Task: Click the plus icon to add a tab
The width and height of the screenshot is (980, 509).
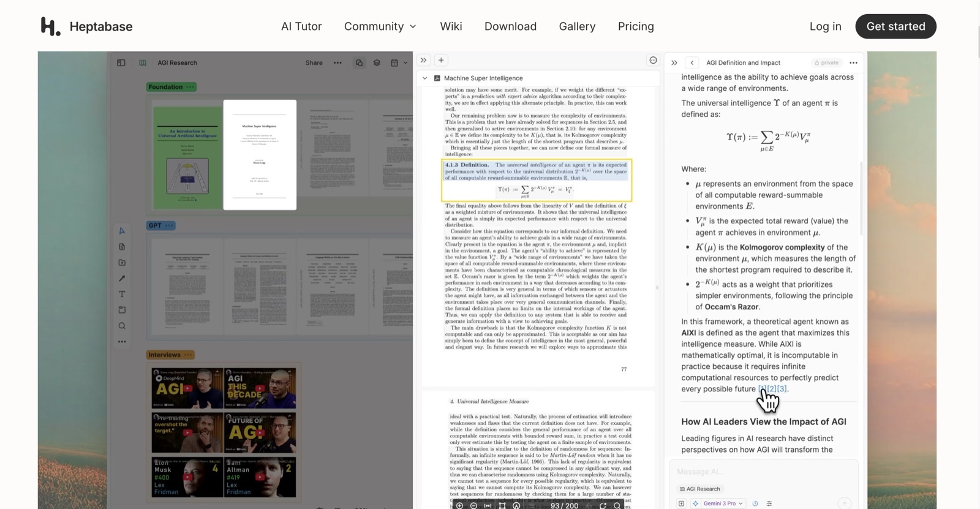Action: pyautogui.click(x=441, y=60)
